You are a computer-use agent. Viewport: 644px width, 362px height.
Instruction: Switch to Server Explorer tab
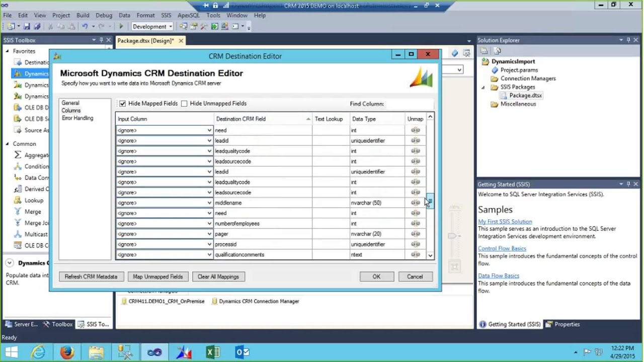(21, 324)
